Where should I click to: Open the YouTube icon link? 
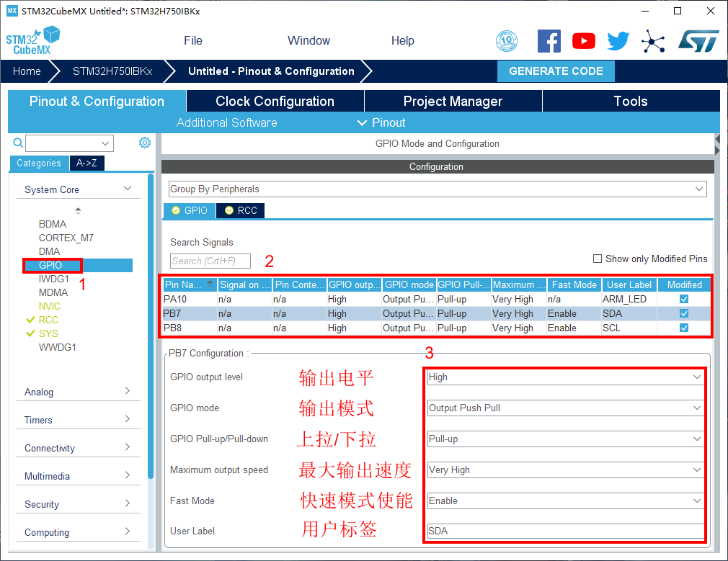(584, 41)
